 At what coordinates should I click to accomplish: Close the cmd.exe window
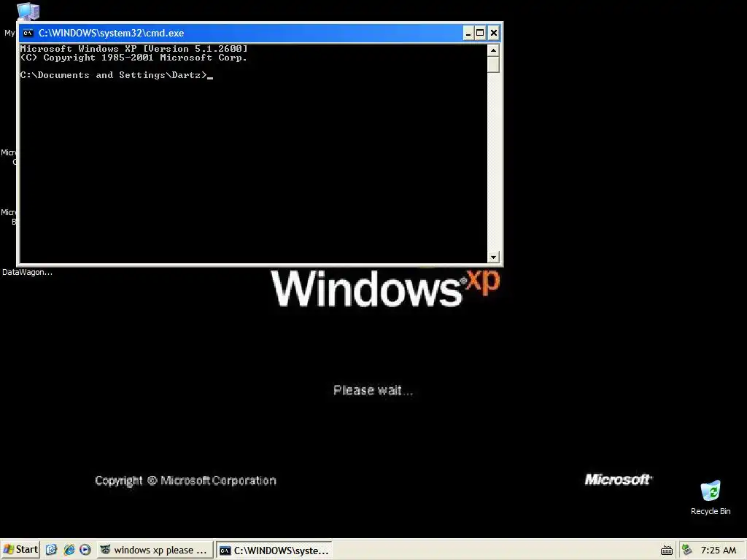pos(494,33)
